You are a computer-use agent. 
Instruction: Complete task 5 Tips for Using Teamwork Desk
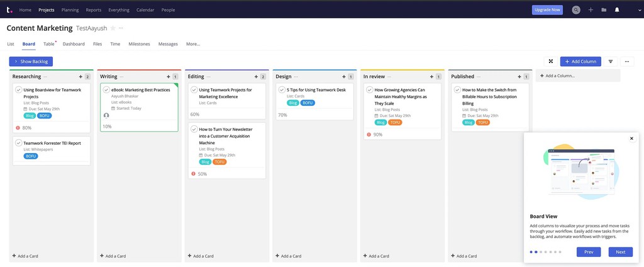282,89
